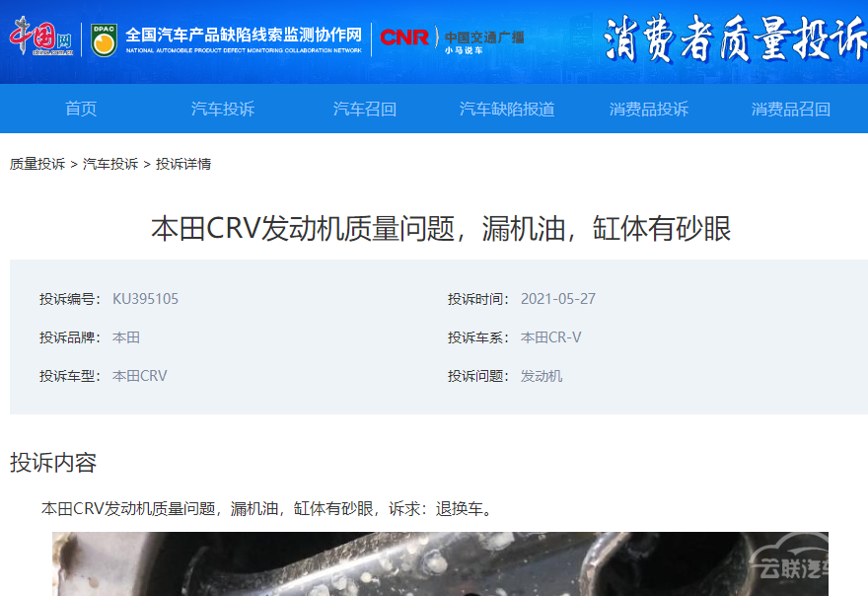Click the 汽车投诉 breadcrumb link

tap(110, 164)
